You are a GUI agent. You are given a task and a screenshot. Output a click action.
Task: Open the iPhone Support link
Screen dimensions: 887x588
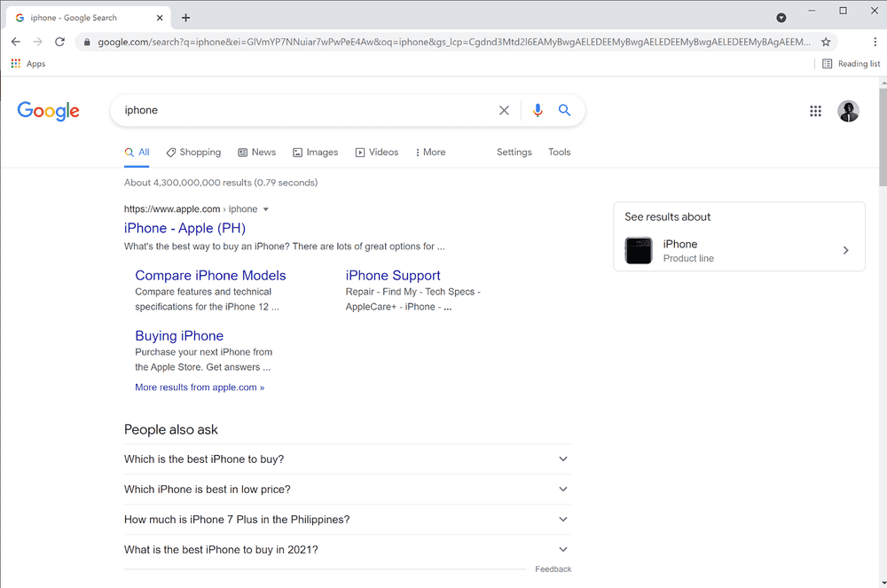393,275
